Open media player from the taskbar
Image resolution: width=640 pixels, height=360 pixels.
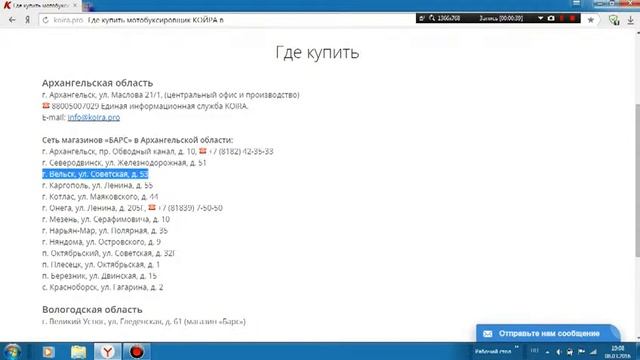click(x=49, y=351)
